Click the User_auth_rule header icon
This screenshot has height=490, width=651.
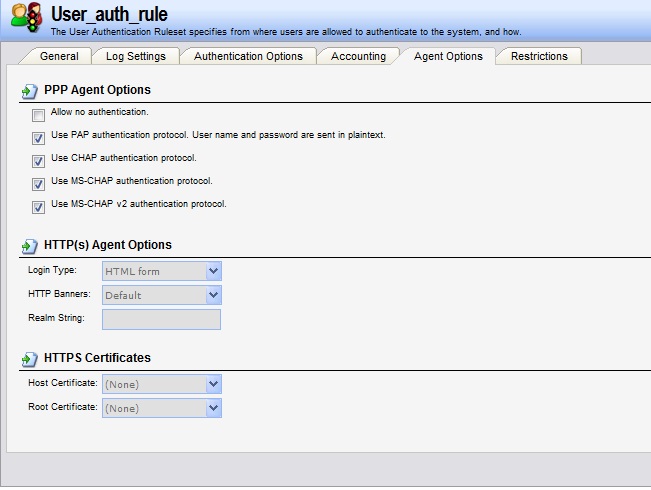tap(25, 19)
